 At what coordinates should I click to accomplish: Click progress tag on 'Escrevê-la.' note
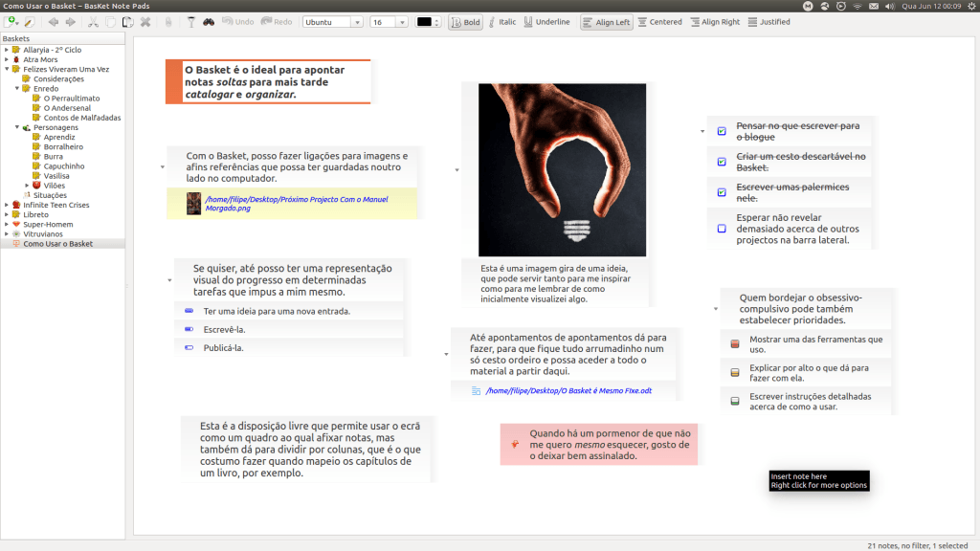click(189, 329)
